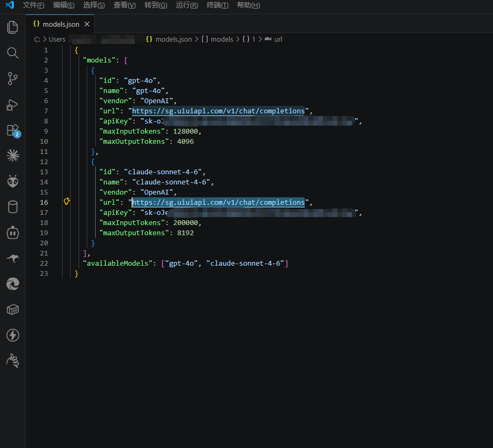Image resolution: width=493 pixels, height=448 pixels.
Task: Open the Source Control panel
Action: click(12, 79)
